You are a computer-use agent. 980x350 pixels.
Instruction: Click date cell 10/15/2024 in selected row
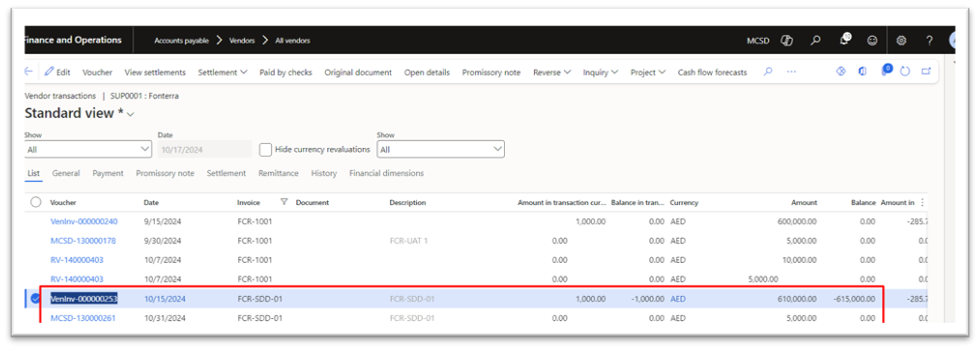click(x=164, y=299)
